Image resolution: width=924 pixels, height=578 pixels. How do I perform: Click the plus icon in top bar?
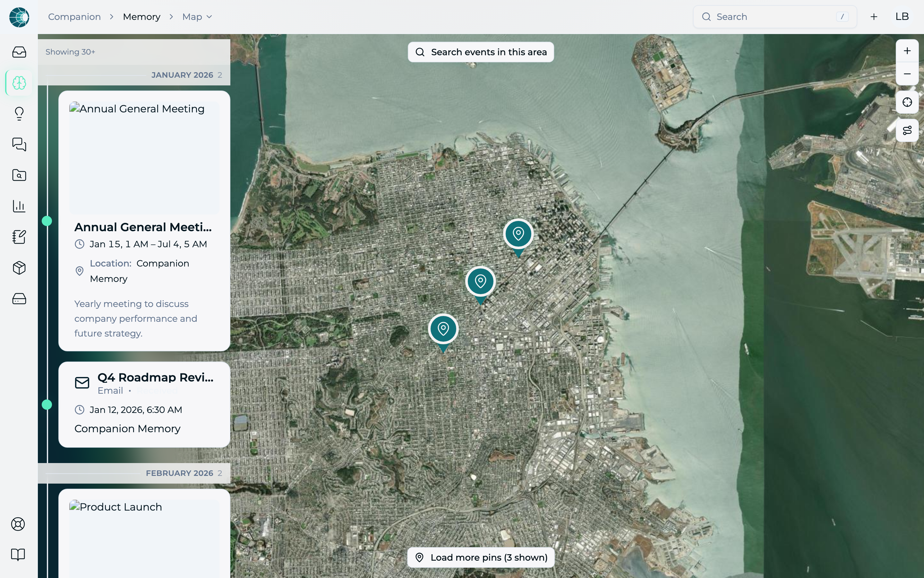874,17
